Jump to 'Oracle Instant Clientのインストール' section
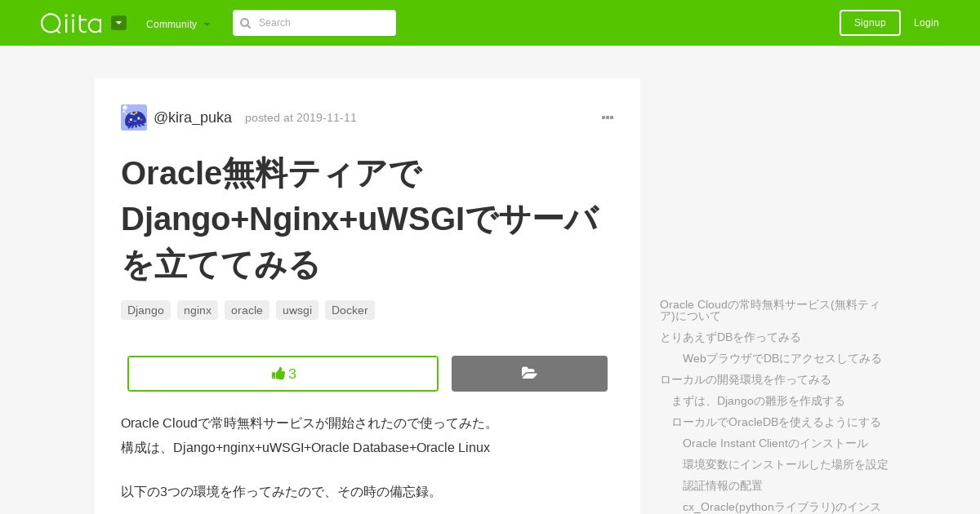The image size is (980, 514). pyautogui.click(x=775, y=443)
